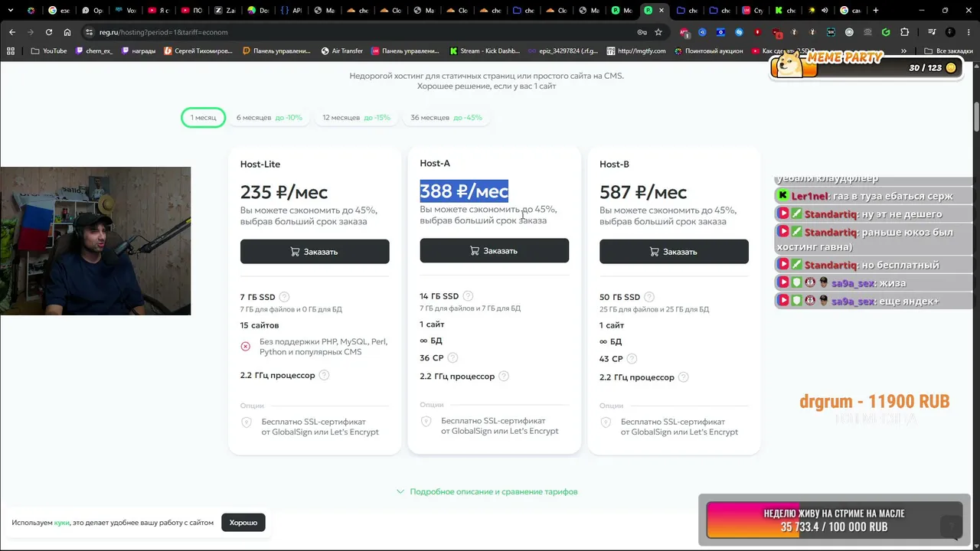Select the 12 месяцев billing period
This screenshot has height=551, width=980.
pyautogui.click(x=356, y=118)
